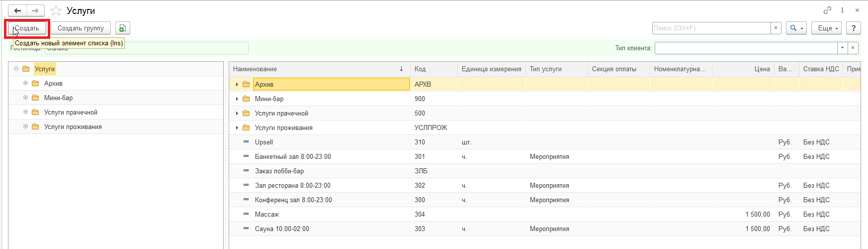Click the search field Поиск (Ctrl+F)
Image resolution: width=868 pixels, height=249 pixels.
pyautogui.click(x=711, y=28)
